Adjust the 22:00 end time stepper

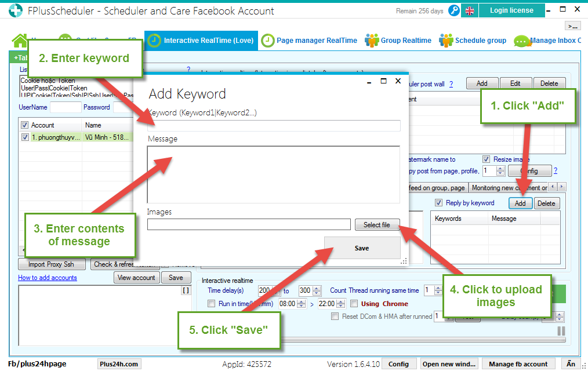[x=340, y=304]
